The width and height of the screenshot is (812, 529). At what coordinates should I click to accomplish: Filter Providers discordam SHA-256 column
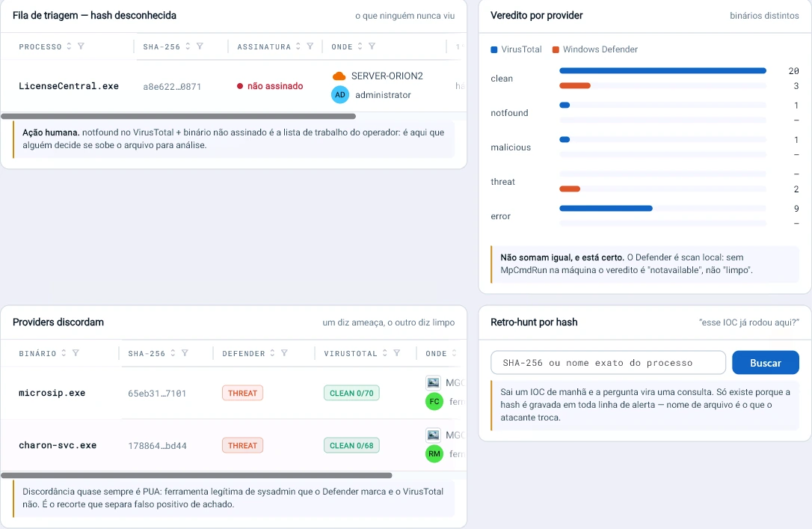[x=185, y=353]
